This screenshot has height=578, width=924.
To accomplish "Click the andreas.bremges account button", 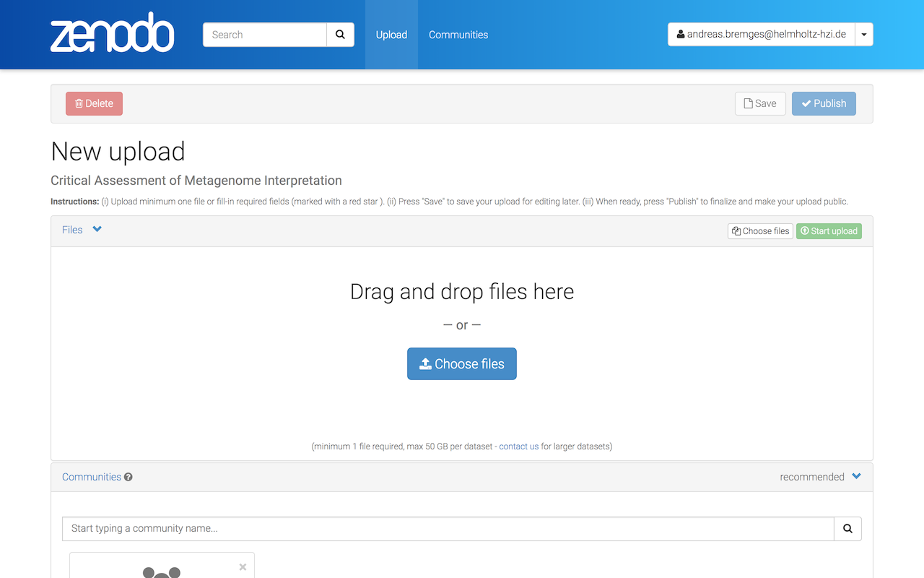I will 762,34.
